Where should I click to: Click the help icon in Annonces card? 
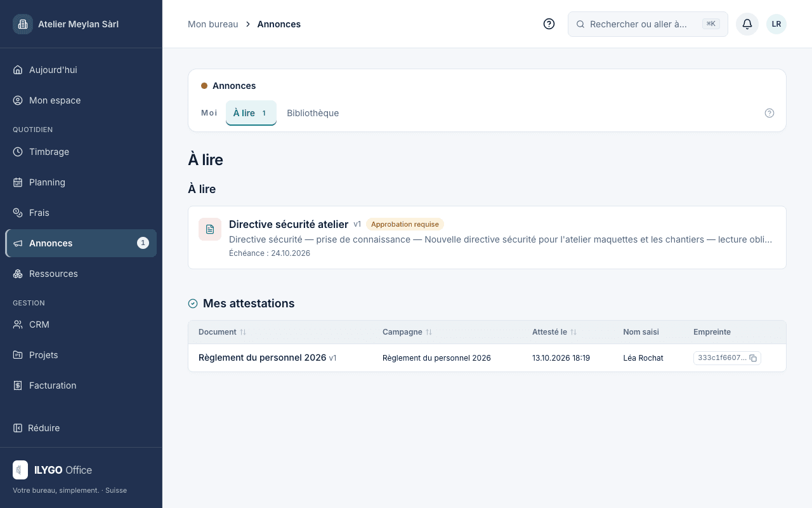point(769,113)
